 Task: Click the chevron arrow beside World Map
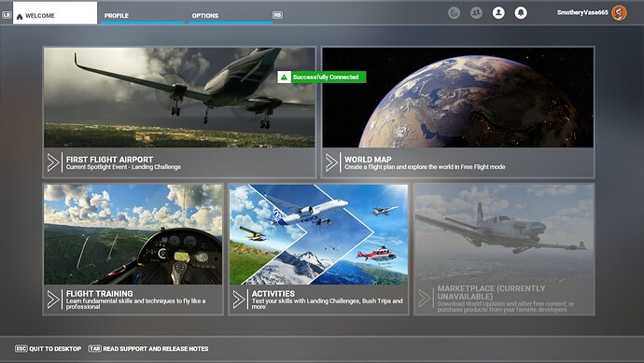tap(331, 162)
